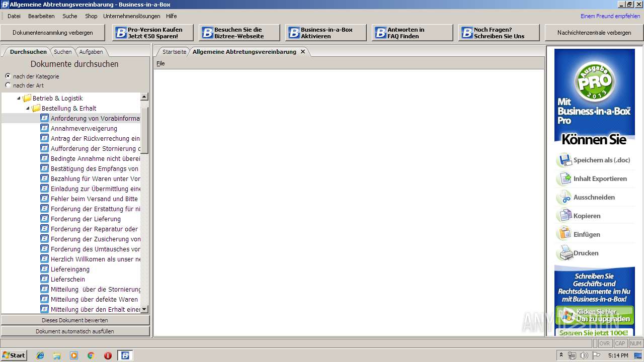Click the Bestellung & Erhalt folder icon

coord(36,108)
